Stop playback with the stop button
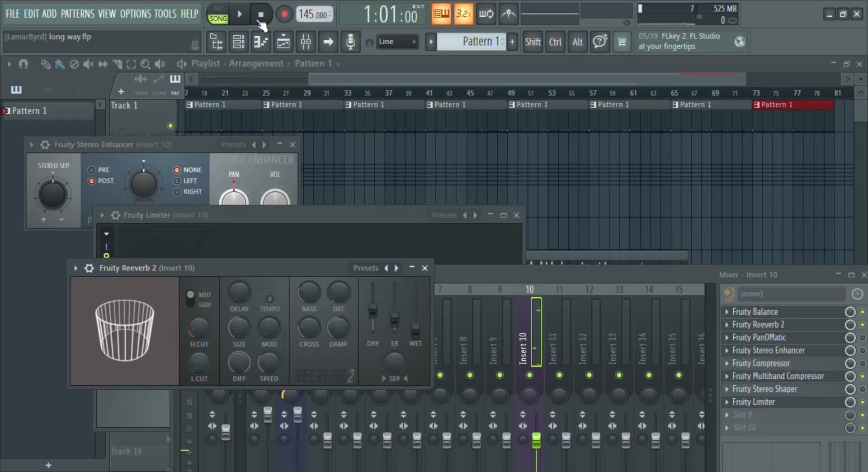This screenshot has width=868, height=472. coord(261,14)
